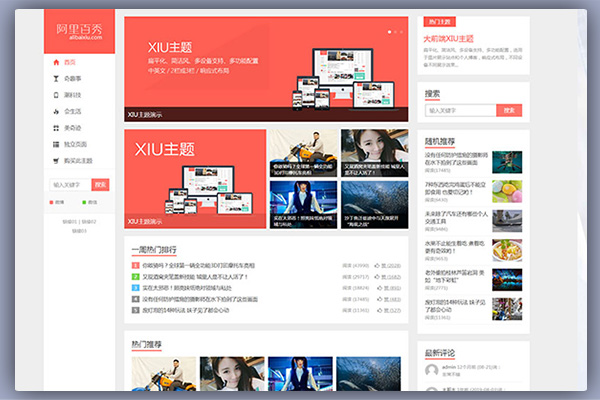
Task: Click the green number 2 rank badge
Action: (135, 276)
